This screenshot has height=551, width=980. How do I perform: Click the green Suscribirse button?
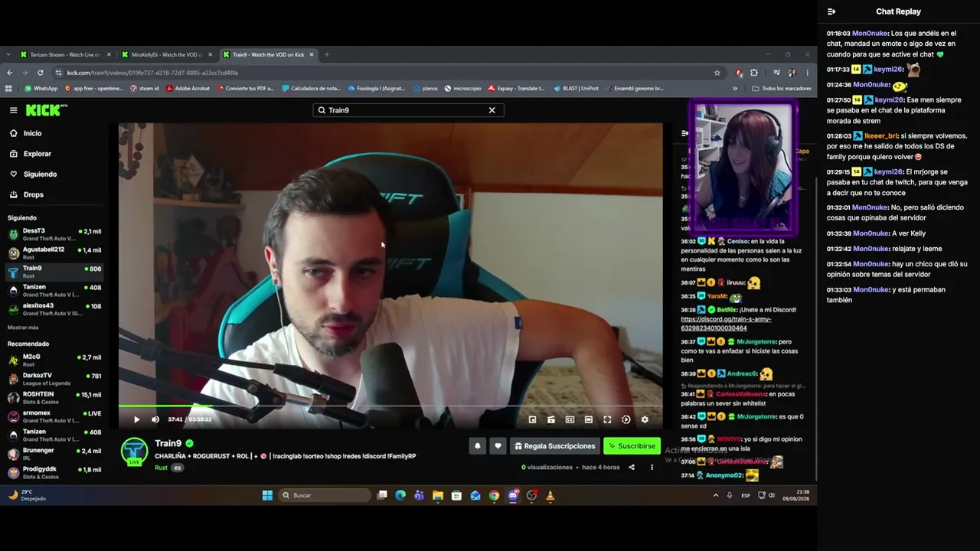tap(632, 446)
